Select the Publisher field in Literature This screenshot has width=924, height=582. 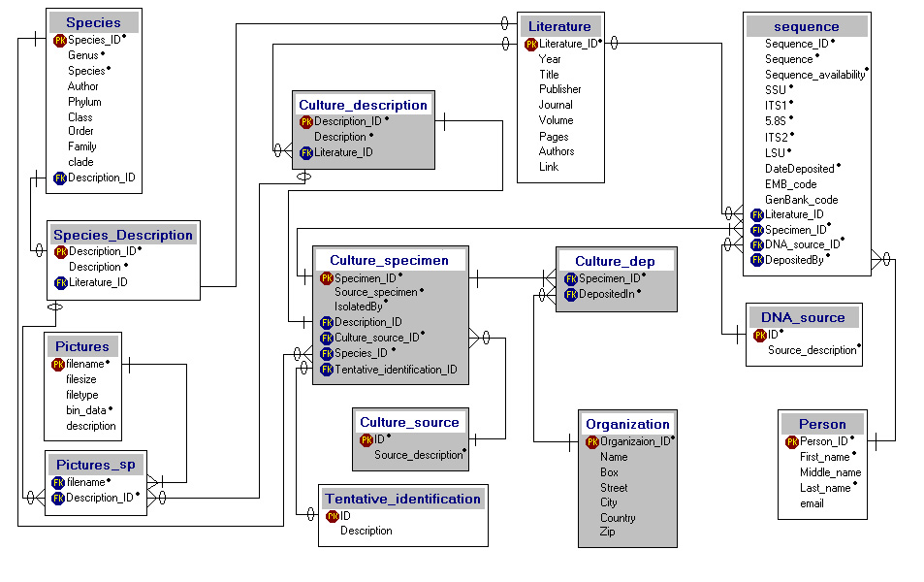click(x=559, y=89)
